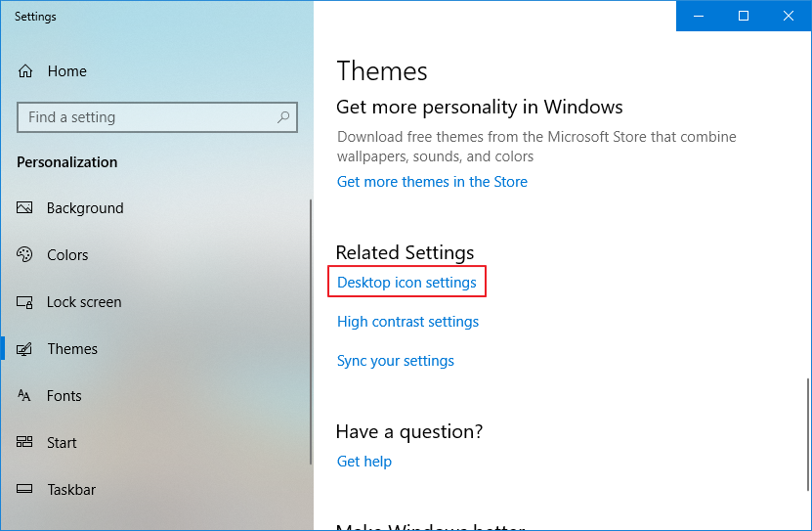Click the Colors palette icon

pos(25,255)
